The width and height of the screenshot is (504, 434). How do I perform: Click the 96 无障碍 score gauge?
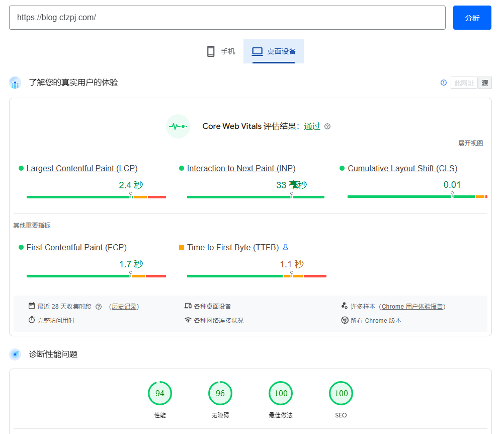point(220,394)
